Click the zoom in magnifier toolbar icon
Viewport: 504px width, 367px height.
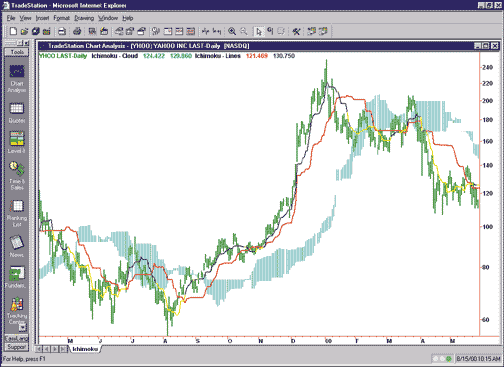[x=232, y=31]
